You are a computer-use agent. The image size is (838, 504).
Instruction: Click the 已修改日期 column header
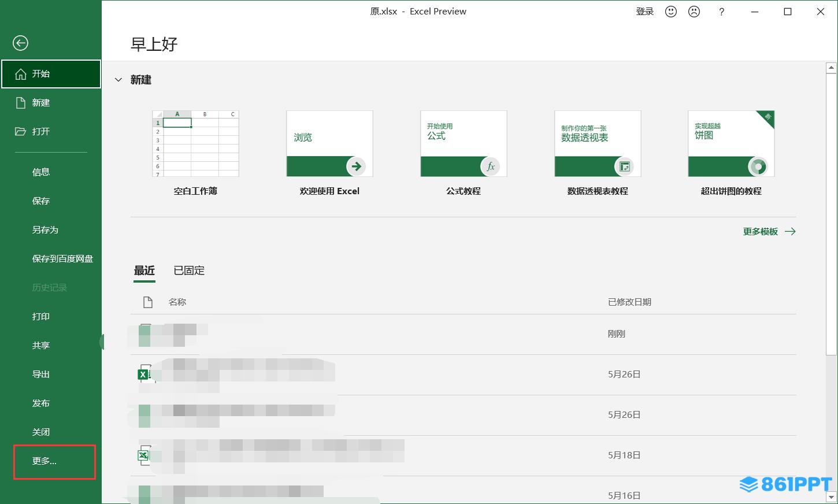click(629, 302)
